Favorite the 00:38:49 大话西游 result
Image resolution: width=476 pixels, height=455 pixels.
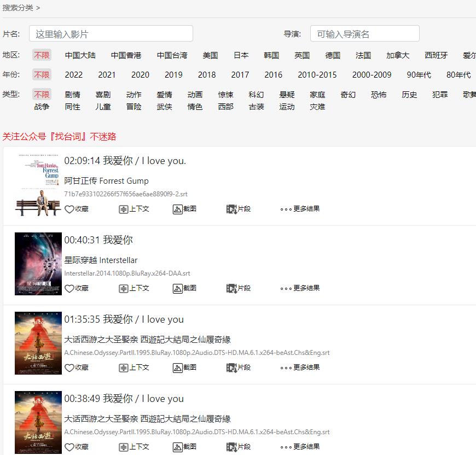[x=69, y=447]
